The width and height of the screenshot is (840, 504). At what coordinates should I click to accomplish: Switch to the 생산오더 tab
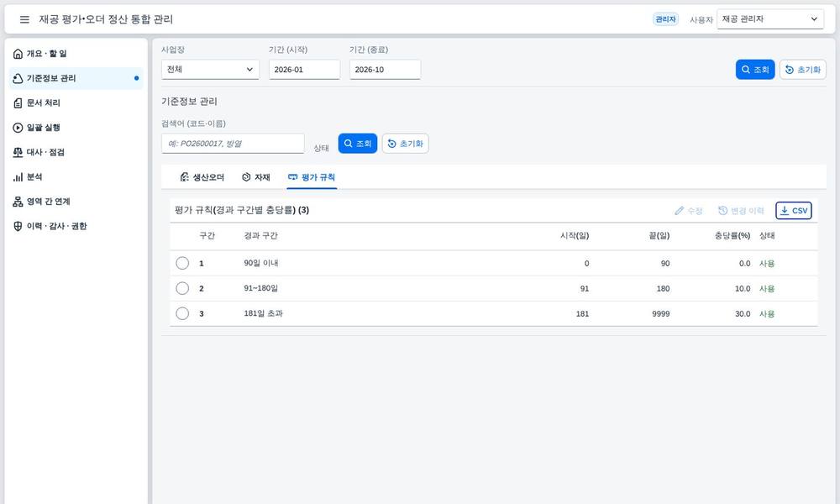click(x=202, y=177)
